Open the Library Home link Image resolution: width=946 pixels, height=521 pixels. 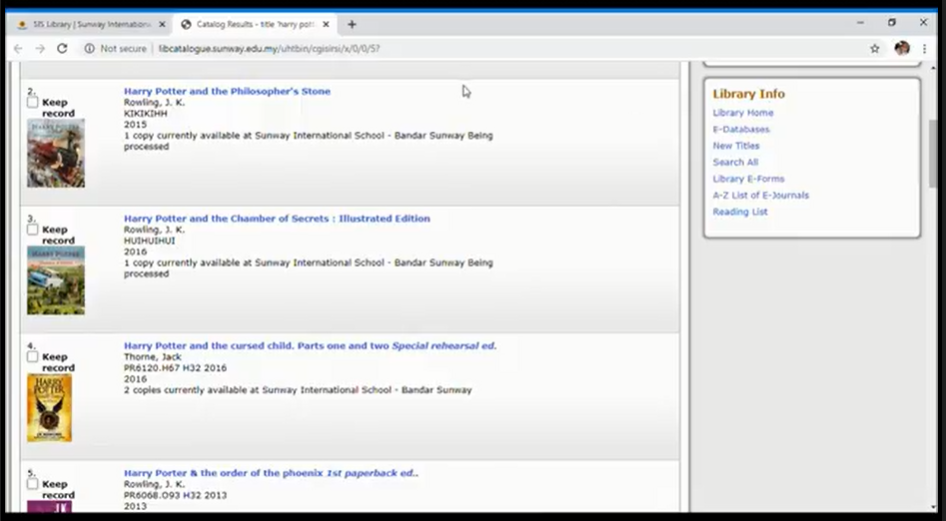(x=743, y=113)
